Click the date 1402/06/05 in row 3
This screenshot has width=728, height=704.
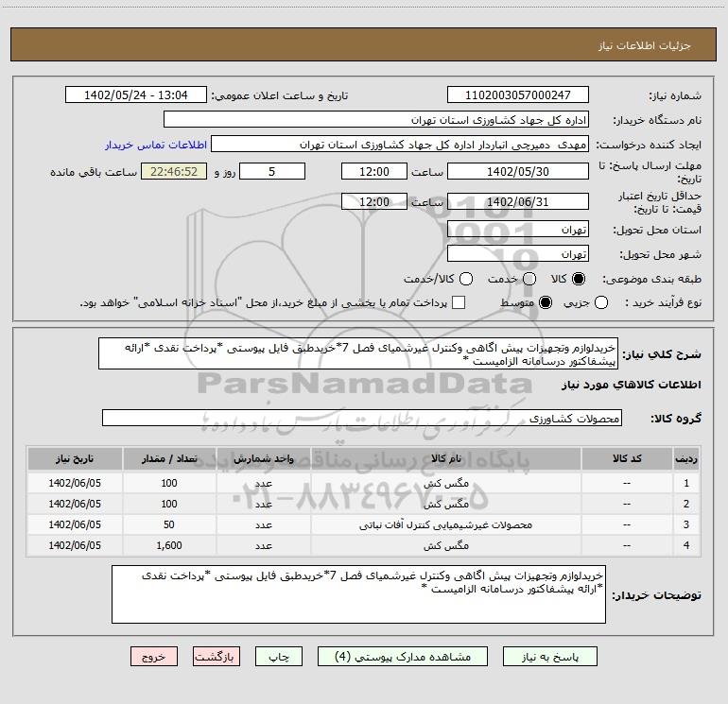75,524
